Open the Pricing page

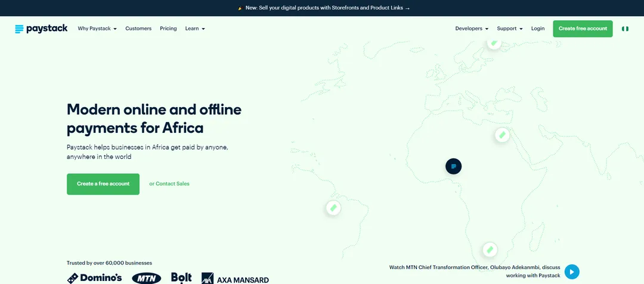[x=168, y=29]
